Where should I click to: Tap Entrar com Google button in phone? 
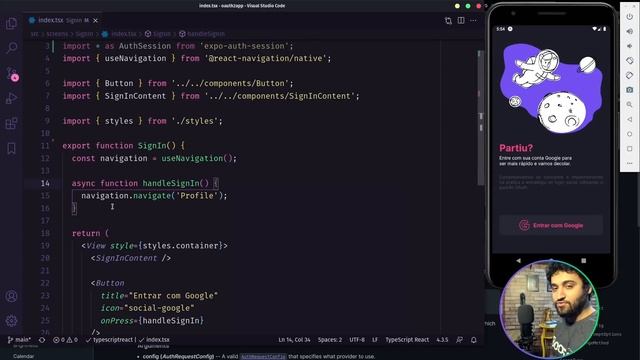click(x=551, y=225)
